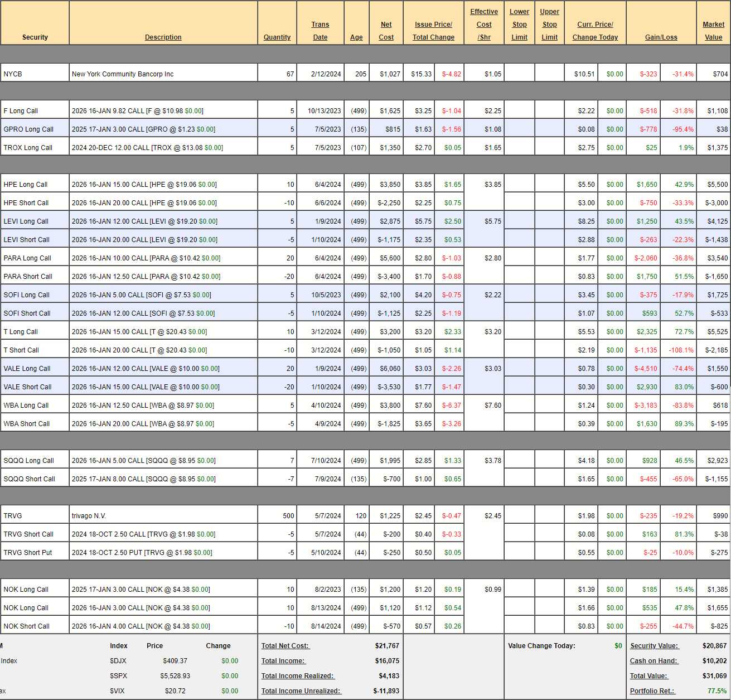Viewport: 731px width, 700px height.
Task: Select the GPRO Long Call row
Action: pyautogui.click(x=28, y=129)
